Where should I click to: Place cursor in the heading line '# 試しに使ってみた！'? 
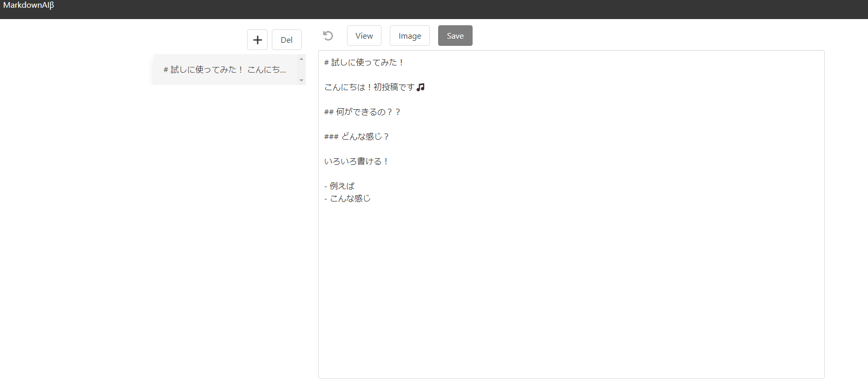[364, 62]
